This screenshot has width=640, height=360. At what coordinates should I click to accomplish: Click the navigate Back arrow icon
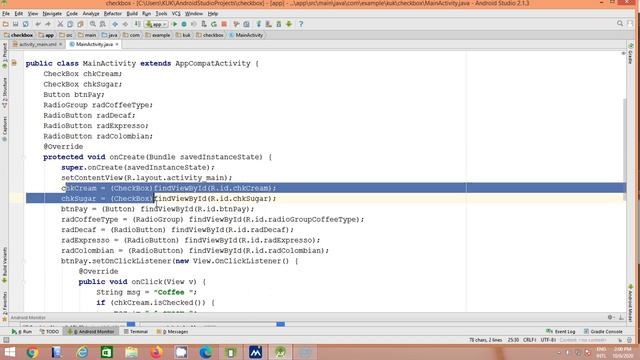point(115,24)
